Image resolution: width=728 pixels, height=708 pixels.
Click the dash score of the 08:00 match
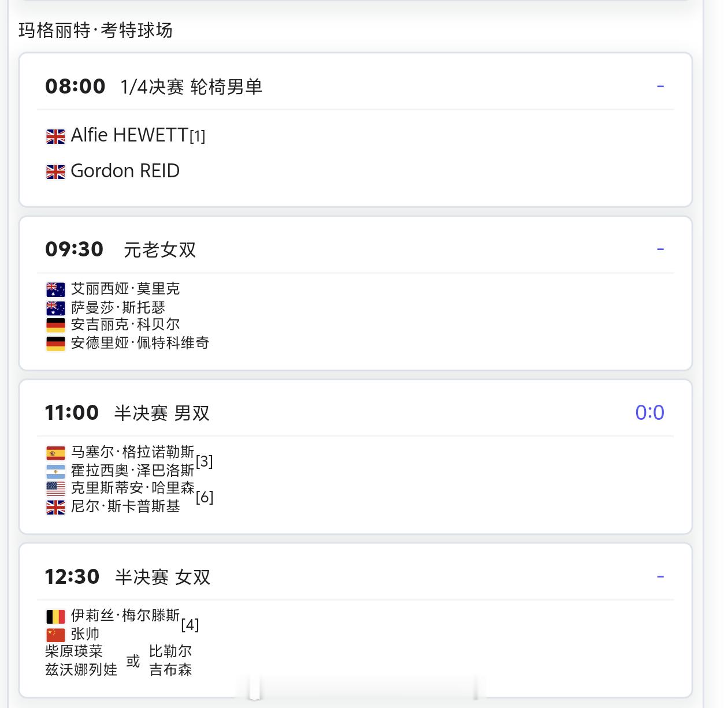pyautogui.click(x=660, y=87)
